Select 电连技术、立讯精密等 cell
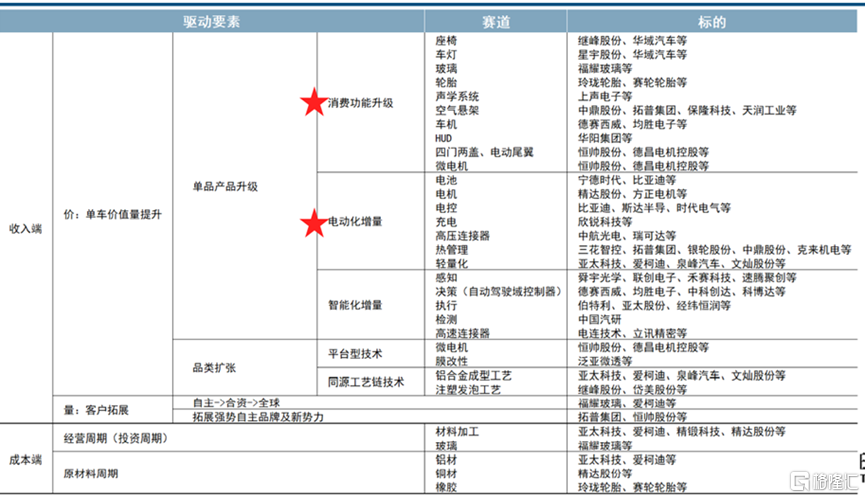 tap(632, 333)
